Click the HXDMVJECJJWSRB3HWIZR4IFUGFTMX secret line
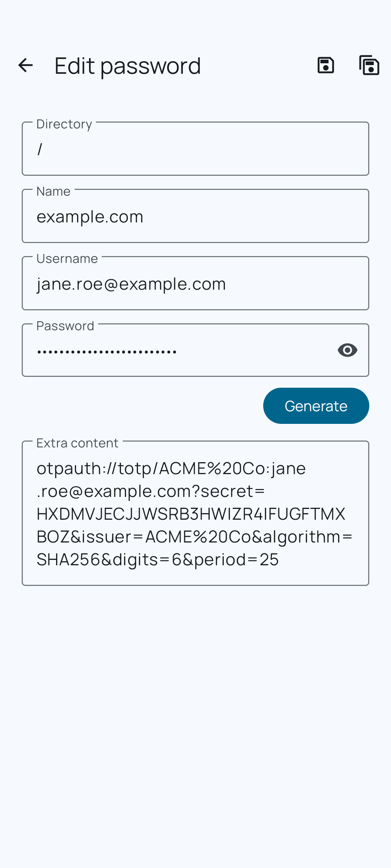The height and width of the screenshot is (868, 391). (x=191, y=514)
